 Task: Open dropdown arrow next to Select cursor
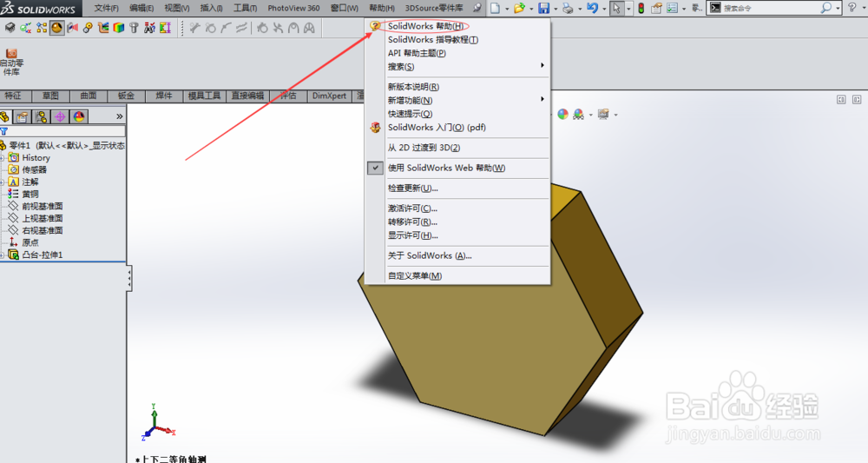coord(628,9)
